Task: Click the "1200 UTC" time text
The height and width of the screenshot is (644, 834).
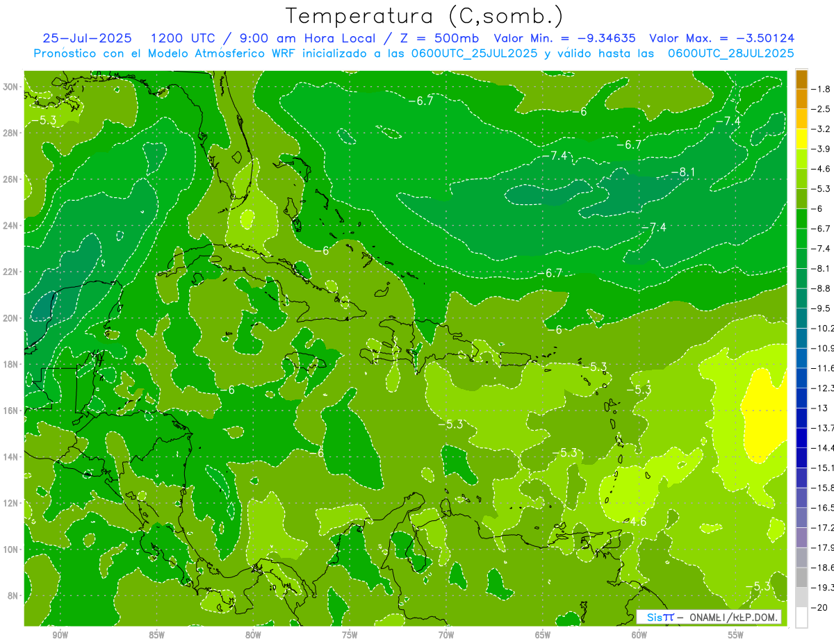Action: pos(183,38)
